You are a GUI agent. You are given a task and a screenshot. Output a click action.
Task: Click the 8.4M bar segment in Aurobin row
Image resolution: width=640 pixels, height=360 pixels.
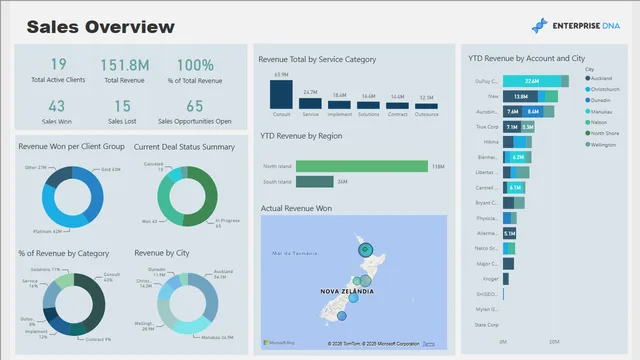(533, 111)
